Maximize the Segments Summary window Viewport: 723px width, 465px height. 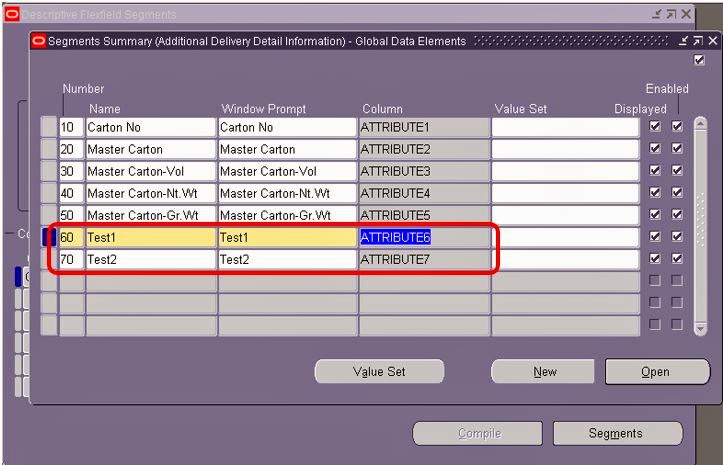(x=698, y=41)
